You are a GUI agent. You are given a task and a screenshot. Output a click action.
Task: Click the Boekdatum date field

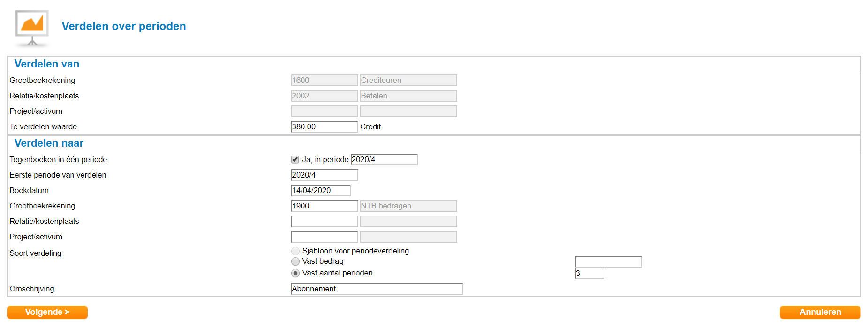[320, 191]
